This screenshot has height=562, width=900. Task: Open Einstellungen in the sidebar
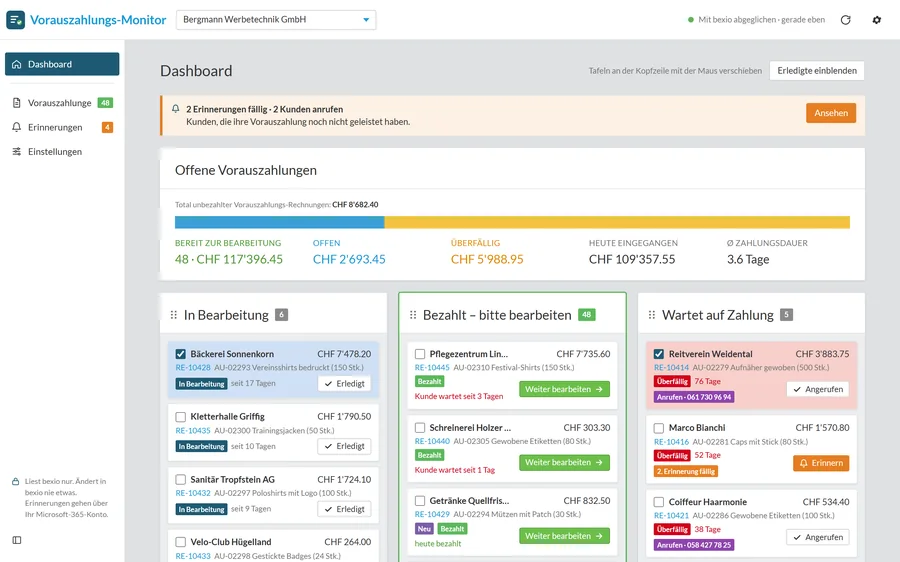62,152
